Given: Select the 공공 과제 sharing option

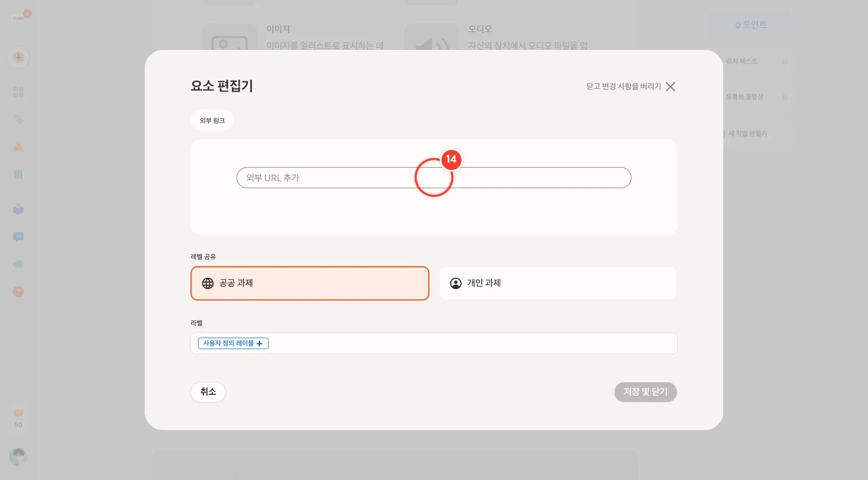Looking at the screenshot, I should (x=310, y=283).
